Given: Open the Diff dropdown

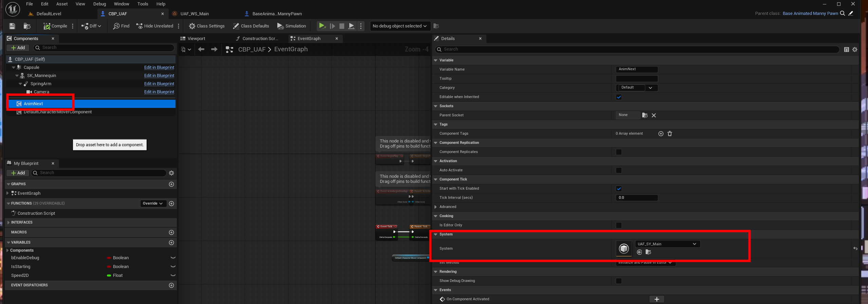Looking at the screenshot, I should 91,26.
